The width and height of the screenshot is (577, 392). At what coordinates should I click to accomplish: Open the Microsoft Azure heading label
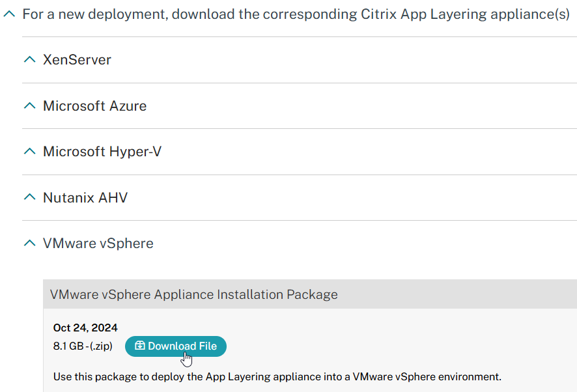pos(95,106)
